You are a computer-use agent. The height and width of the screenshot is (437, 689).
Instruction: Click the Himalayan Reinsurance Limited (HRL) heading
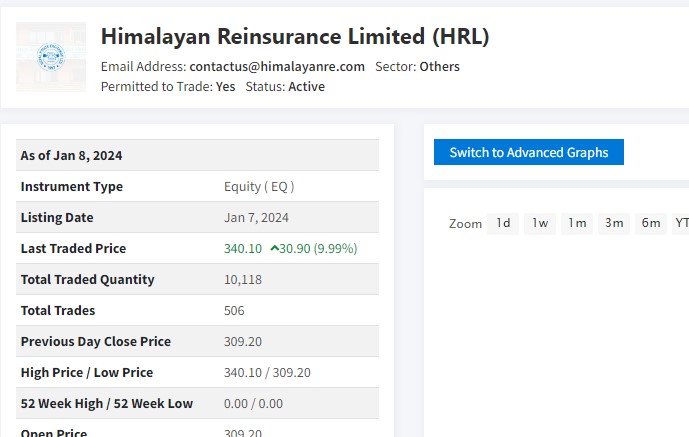pos(295,37)
